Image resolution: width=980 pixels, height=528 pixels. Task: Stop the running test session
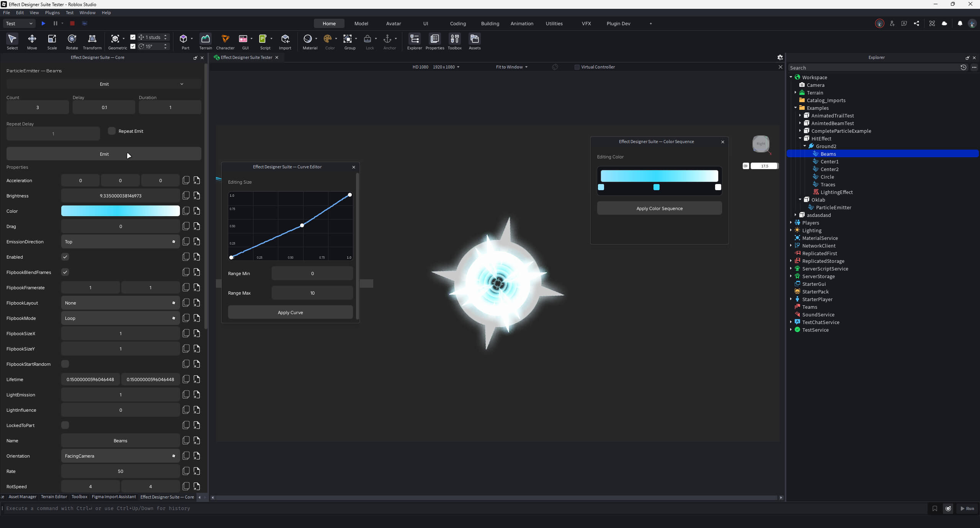[72, 23]
